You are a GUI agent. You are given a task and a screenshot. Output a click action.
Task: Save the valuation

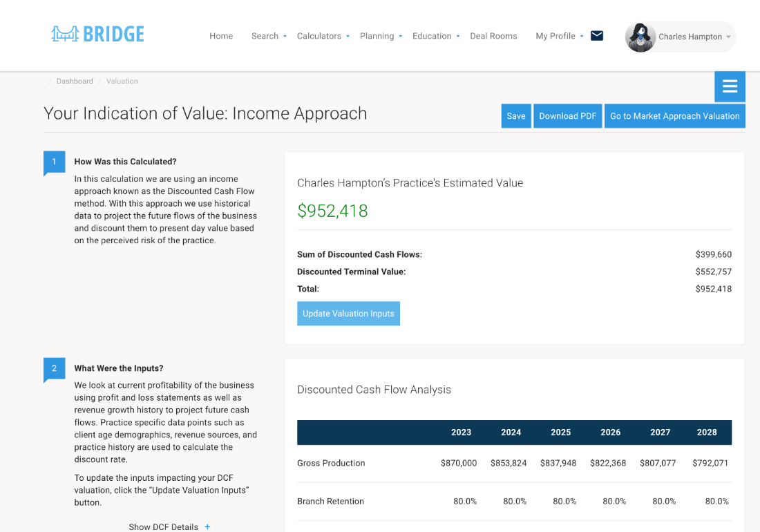[516, 116]
